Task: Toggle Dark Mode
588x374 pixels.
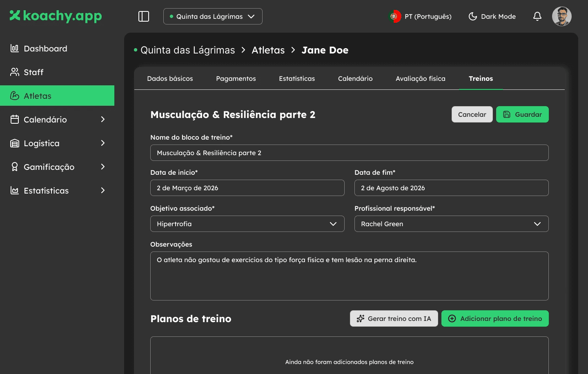Action: (492, 16)
